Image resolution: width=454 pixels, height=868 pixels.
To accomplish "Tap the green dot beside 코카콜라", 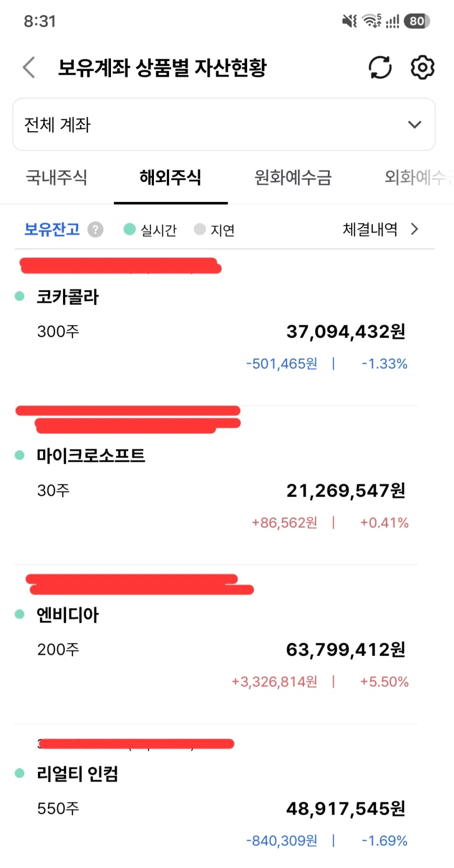I will (20, 296).
